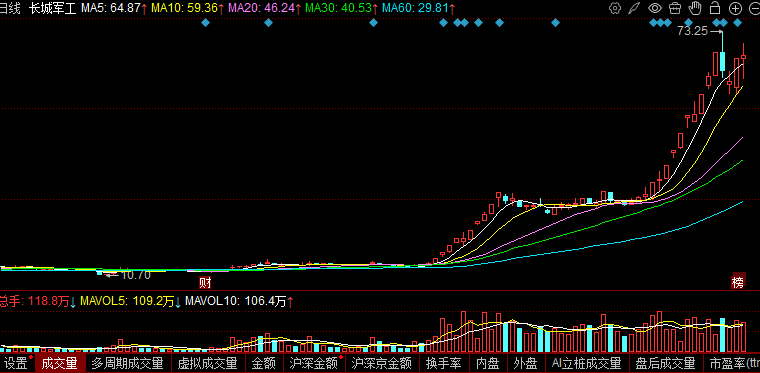Open the 设置 tab

[x=17, y=363]
